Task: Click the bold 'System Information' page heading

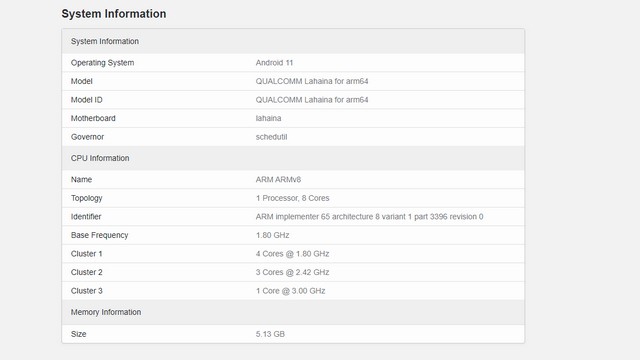Action: point(114,13)
